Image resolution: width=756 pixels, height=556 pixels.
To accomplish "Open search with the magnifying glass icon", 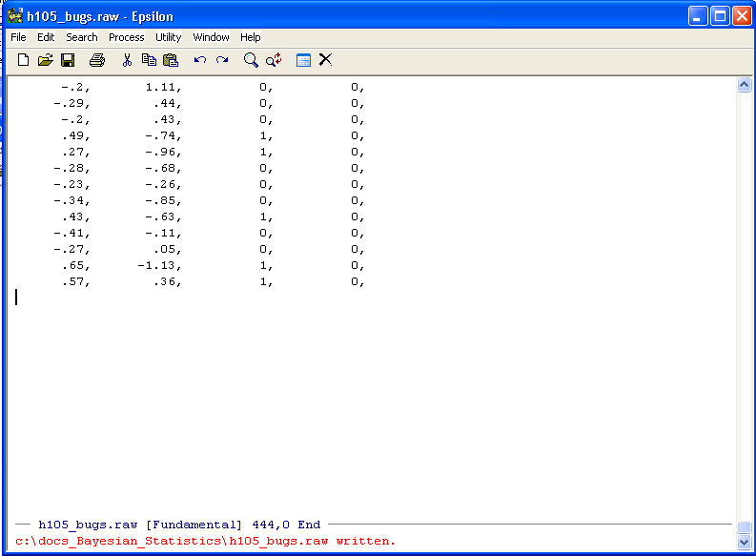I will click(251, 60).
